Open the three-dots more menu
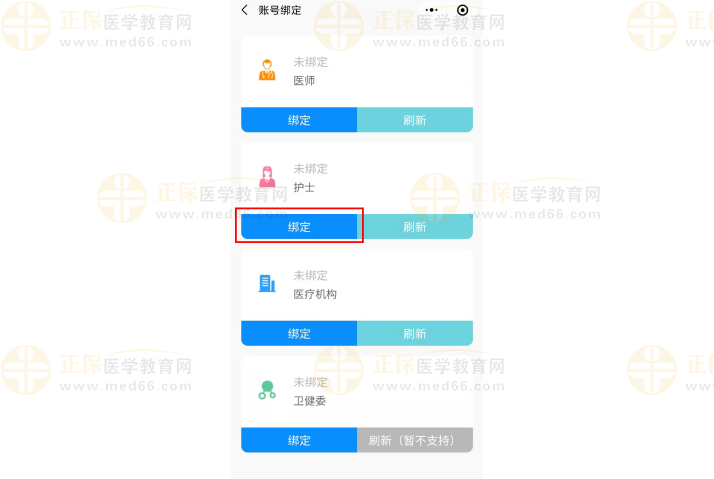The width and height of the screenshot is (714, 479). (431, 10)
